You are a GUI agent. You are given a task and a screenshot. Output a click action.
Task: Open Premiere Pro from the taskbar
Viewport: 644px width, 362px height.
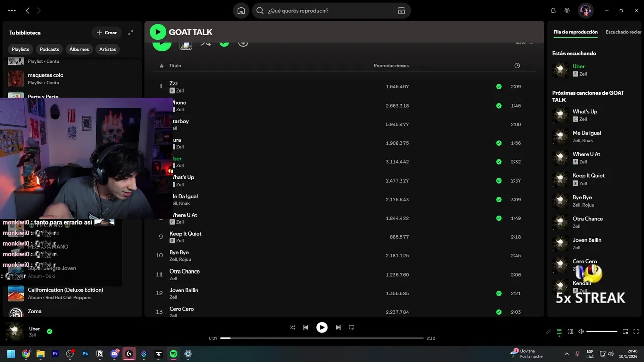55,354
